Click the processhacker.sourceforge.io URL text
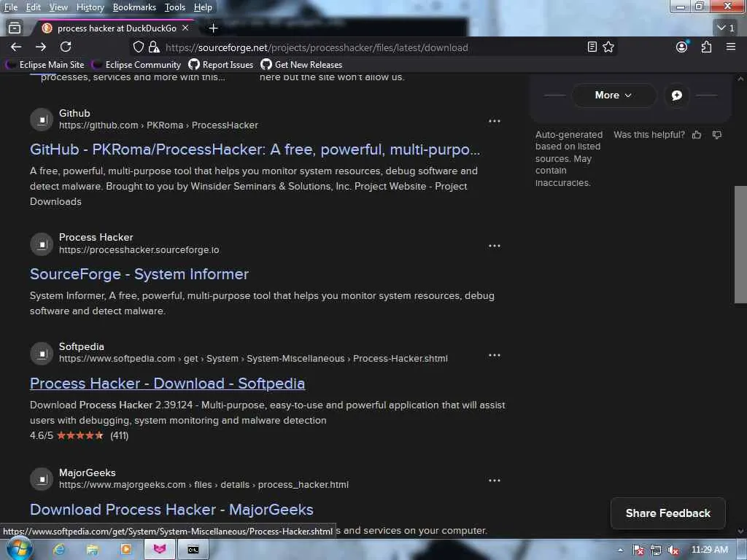Screen dimensions: 747x560 139,250
